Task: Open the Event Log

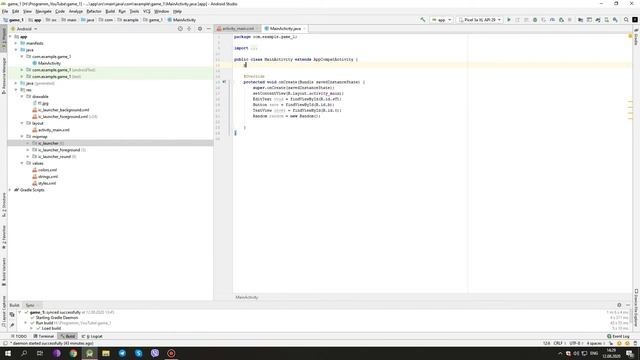Action: [x=618, y=336]
